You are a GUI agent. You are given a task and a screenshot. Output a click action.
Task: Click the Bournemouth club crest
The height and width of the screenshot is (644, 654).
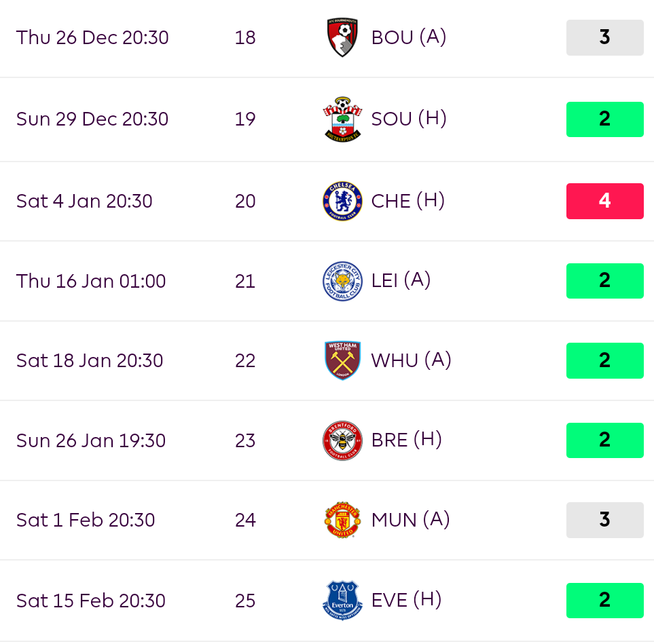pos(342,37)
